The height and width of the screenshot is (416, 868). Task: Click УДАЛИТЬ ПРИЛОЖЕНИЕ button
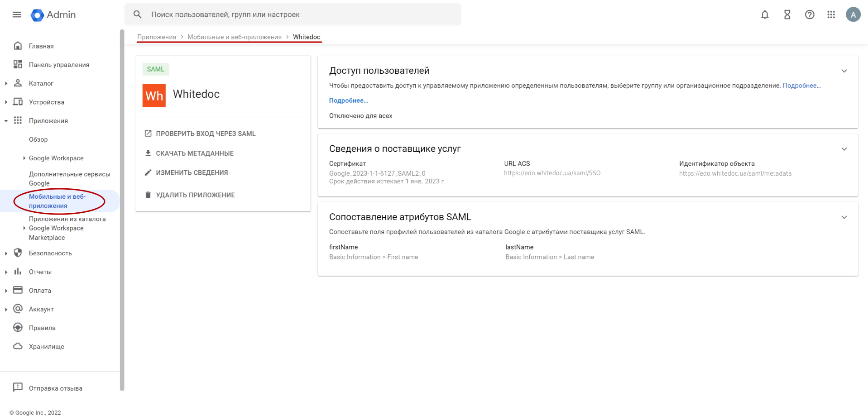coord(195,195)
